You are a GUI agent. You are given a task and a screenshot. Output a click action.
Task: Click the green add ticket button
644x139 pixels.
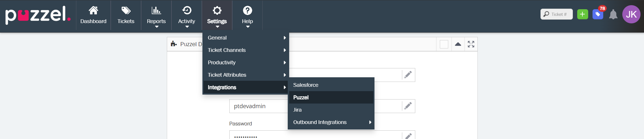click(x=582, y=14)
